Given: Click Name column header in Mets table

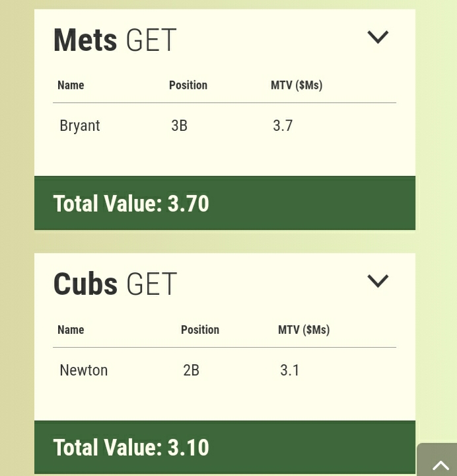Looking at the screenshot, I should [x=71, y=85].
